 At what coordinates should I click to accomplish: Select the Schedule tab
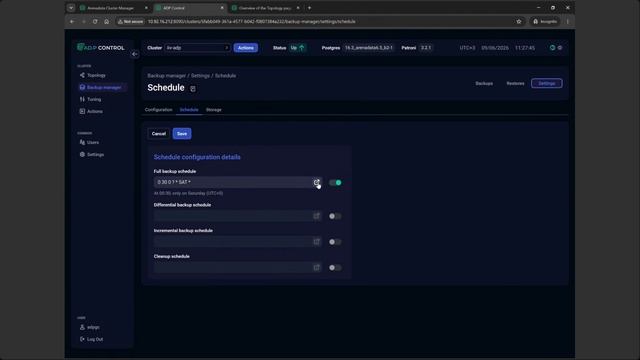click(189, 110)
